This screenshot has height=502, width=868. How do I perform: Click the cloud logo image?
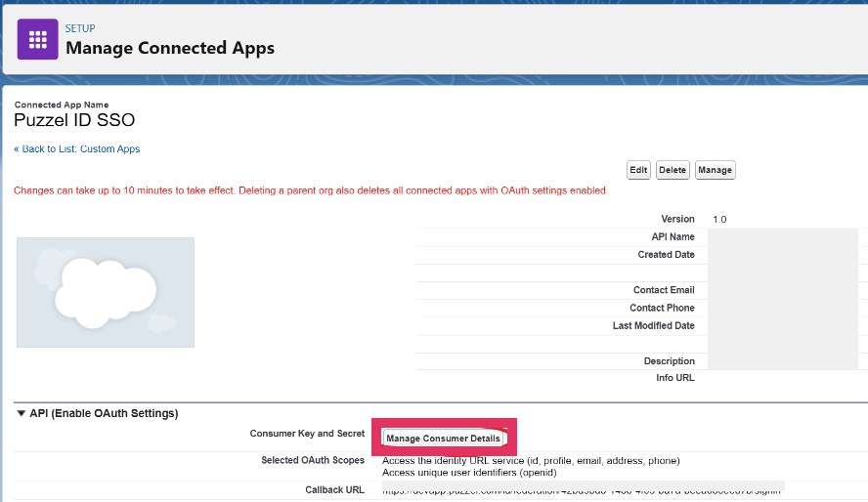106,292
